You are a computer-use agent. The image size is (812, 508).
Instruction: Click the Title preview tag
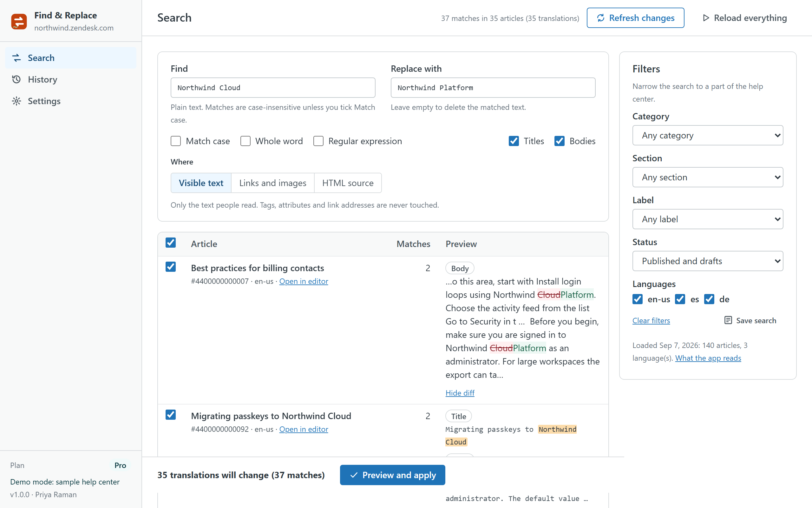(x=458, y=416)
